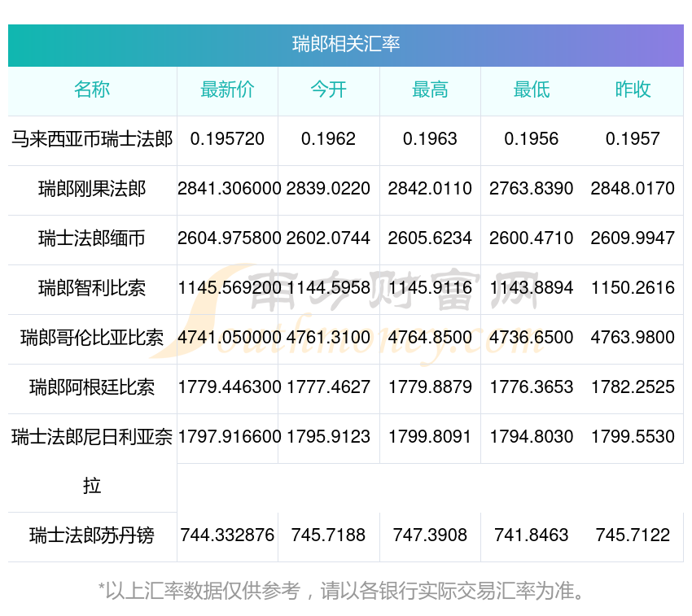Select the 最高 column header
The height and width of the screenshot is (616, 692).
[430, 90]
